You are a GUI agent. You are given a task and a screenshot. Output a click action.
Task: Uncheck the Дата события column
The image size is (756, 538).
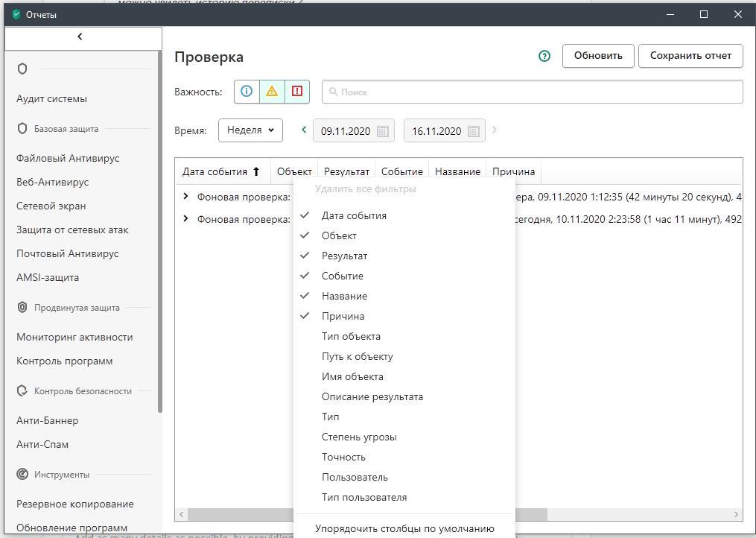point(354,215)
